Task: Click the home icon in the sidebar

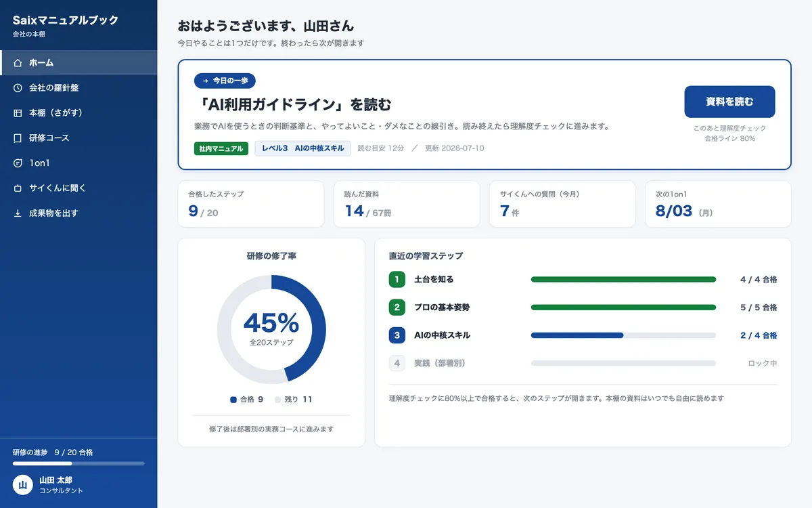Action: point(18,63)
